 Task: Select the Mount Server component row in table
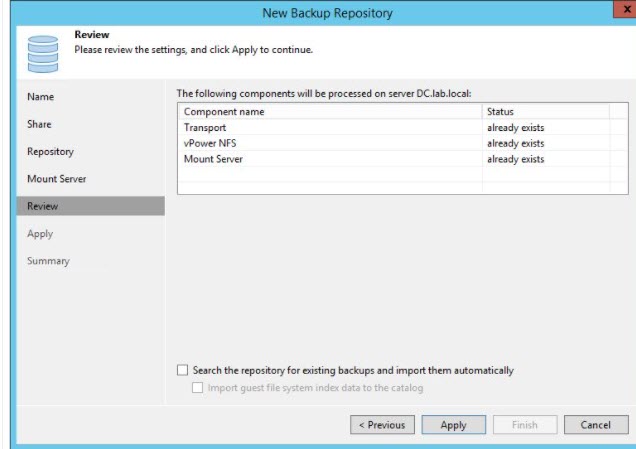pos(213,159)
